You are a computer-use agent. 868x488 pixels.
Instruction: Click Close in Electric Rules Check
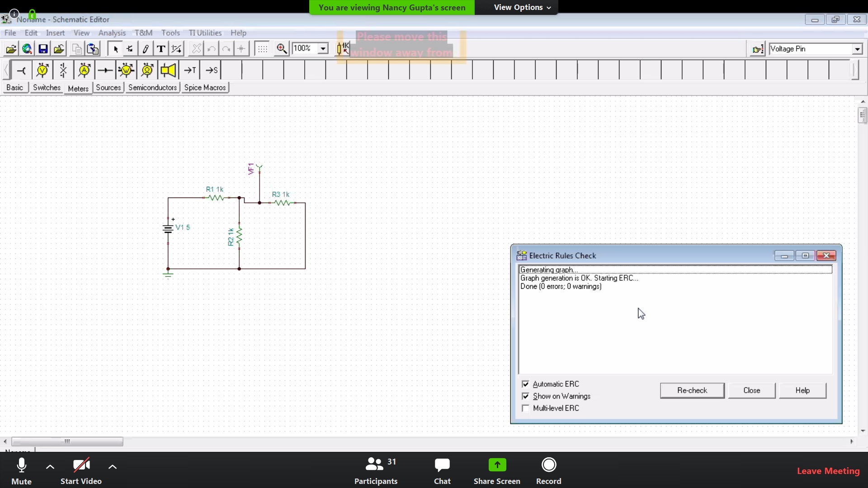pos(752,390)
